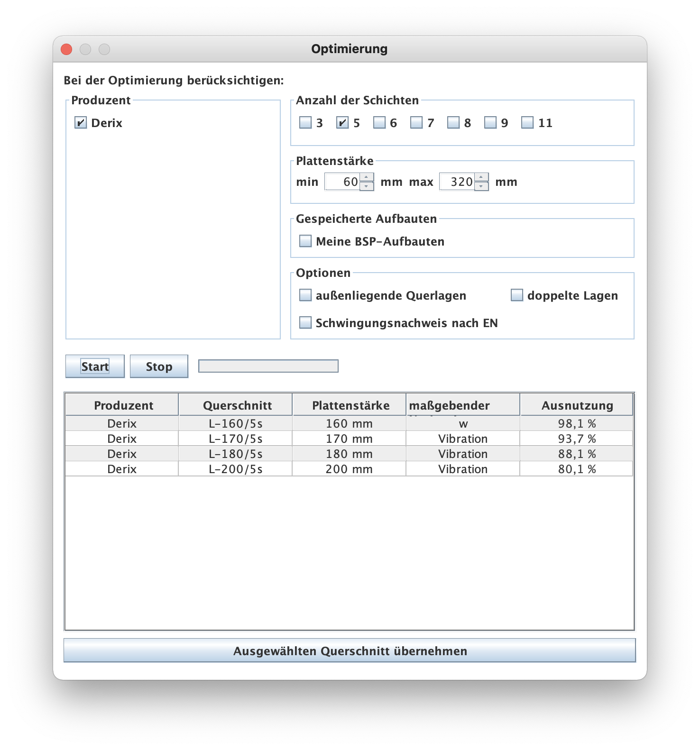This screenshot has width=700, height=750.
Task: Uncheck the Derix producer checkbox
Action: [81, 123]
